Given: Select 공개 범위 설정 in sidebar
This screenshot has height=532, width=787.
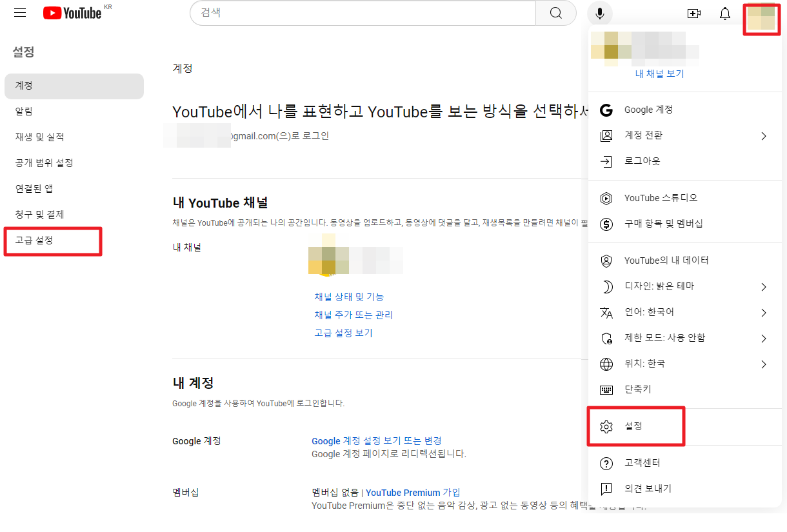Looking at the screenshot, I should coord(74,163).
